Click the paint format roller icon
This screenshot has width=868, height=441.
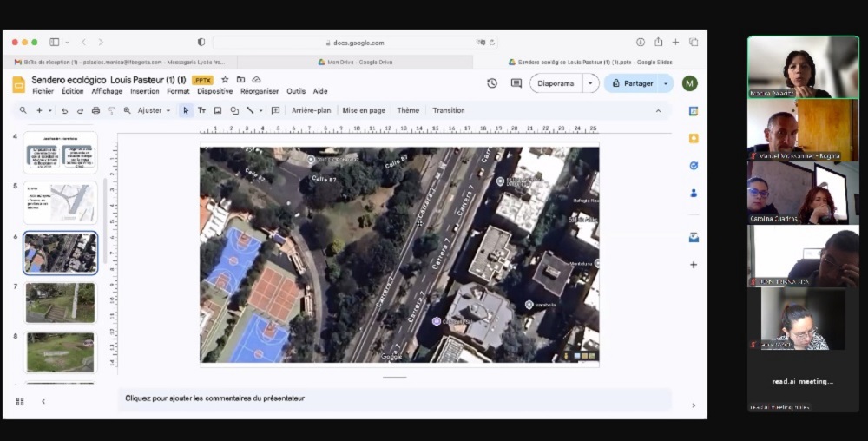pos(111,110)
